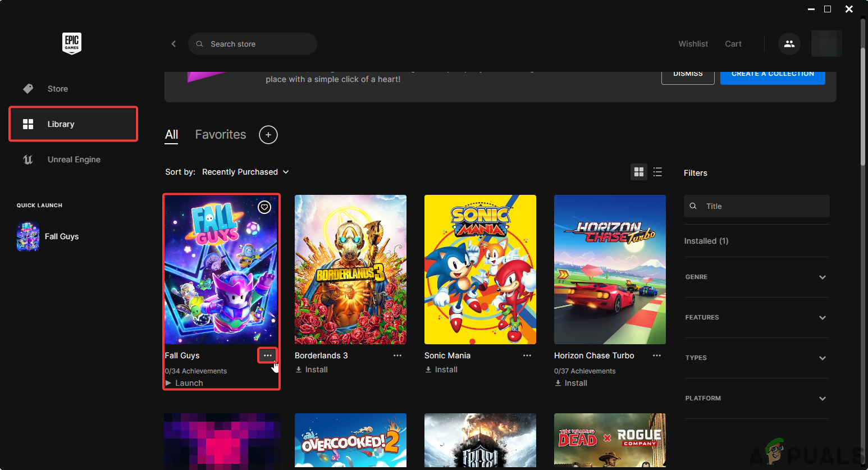Open Store from the sidebar
This screenshot has width=868, height=470.
(x=57, y=89)
